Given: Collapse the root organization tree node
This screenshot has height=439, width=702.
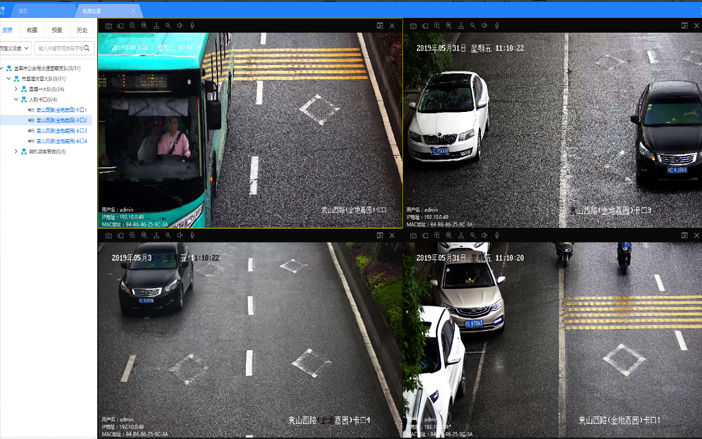Looking at the screenshot, I should coord(3,69).
